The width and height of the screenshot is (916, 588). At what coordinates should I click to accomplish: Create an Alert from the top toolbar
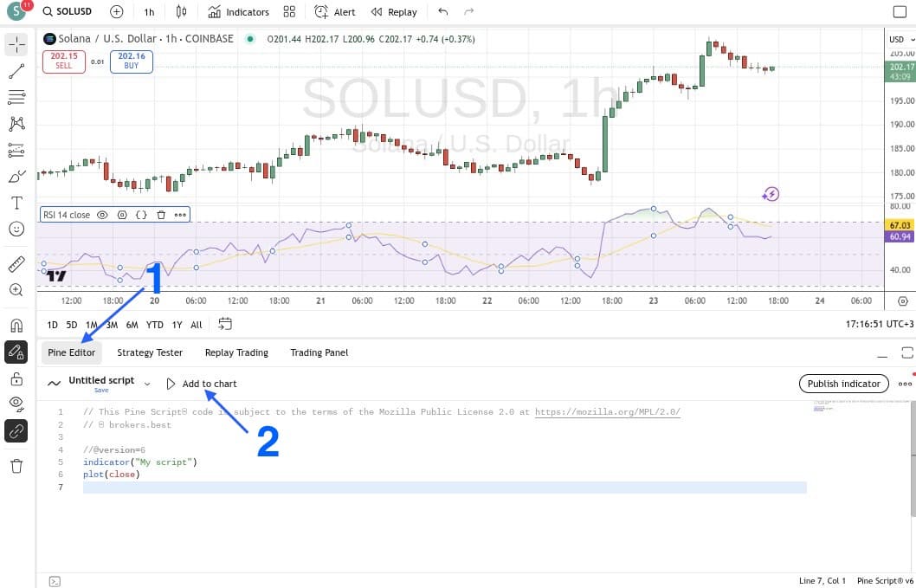pyautogui.click(x=335, y=11)
